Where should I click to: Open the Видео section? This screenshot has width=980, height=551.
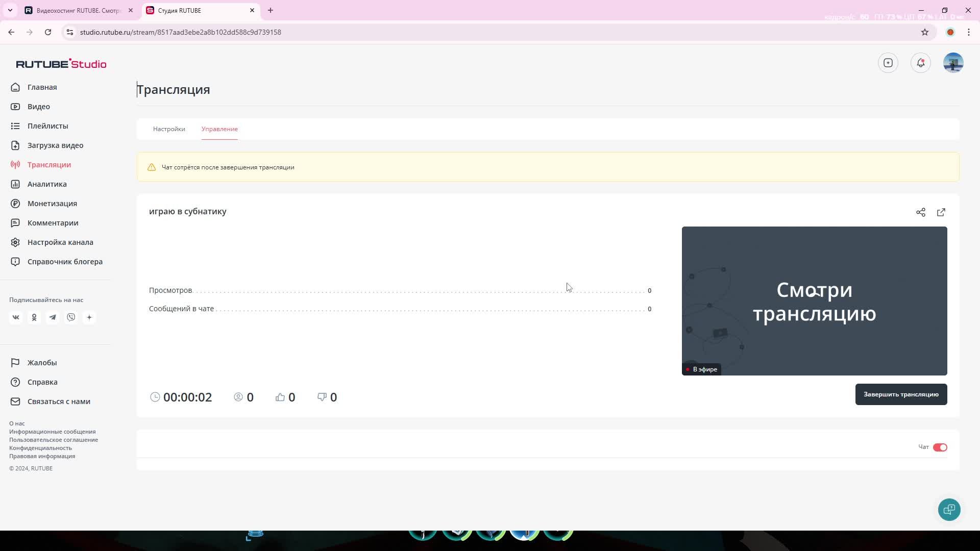[31, 107]
